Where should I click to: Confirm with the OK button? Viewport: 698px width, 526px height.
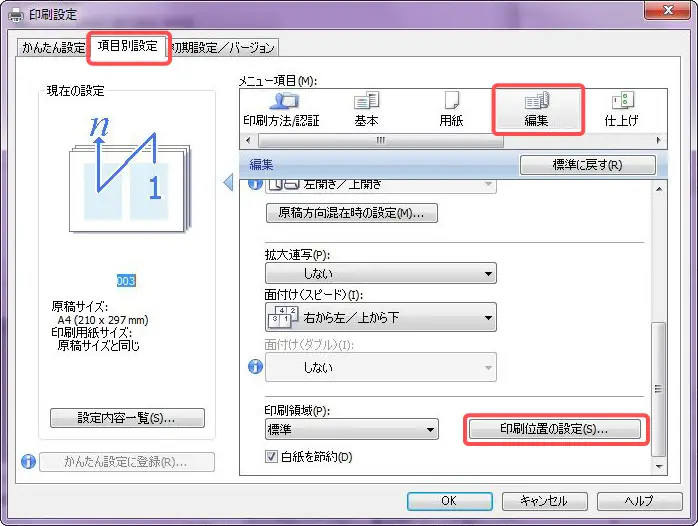pyautogui.click(x=450, y=501)
